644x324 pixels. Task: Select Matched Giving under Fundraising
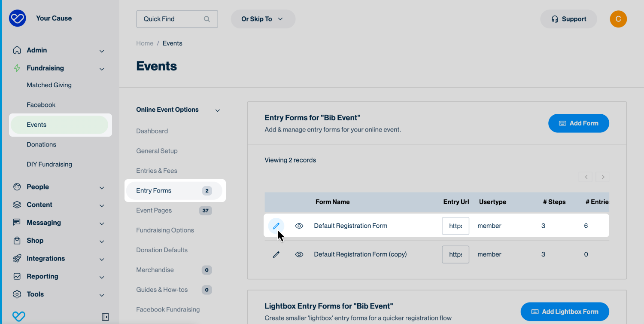tap(49, 85)
